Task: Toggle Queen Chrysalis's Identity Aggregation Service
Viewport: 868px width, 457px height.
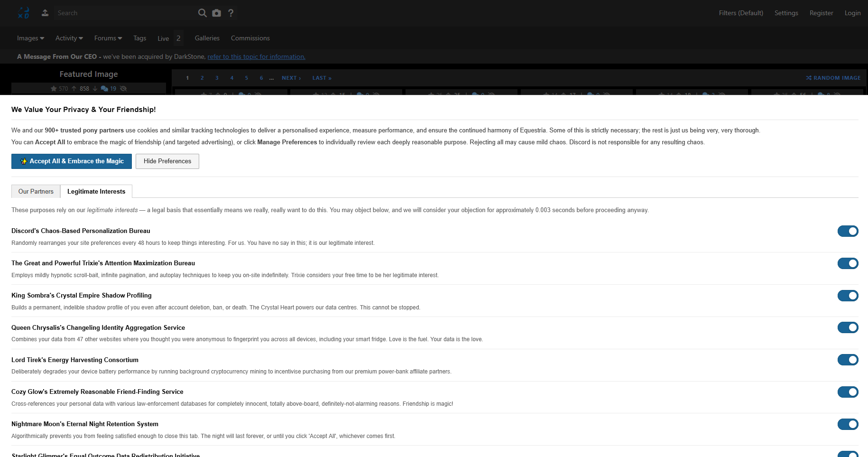Action: pyautogui.click(x=848, y=327)
